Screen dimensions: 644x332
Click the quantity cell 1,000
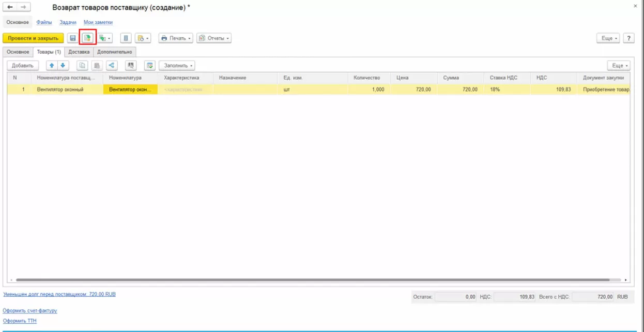tap(369, 89)
